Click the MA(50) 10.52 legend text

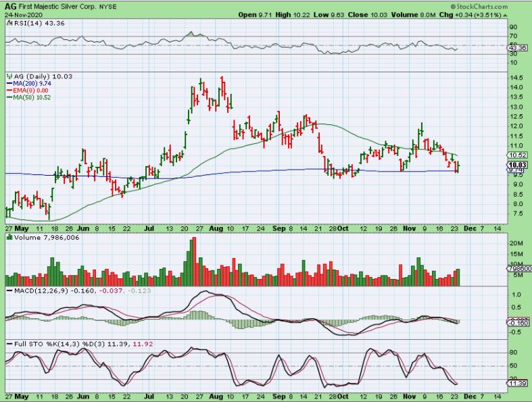pos(32,97)
